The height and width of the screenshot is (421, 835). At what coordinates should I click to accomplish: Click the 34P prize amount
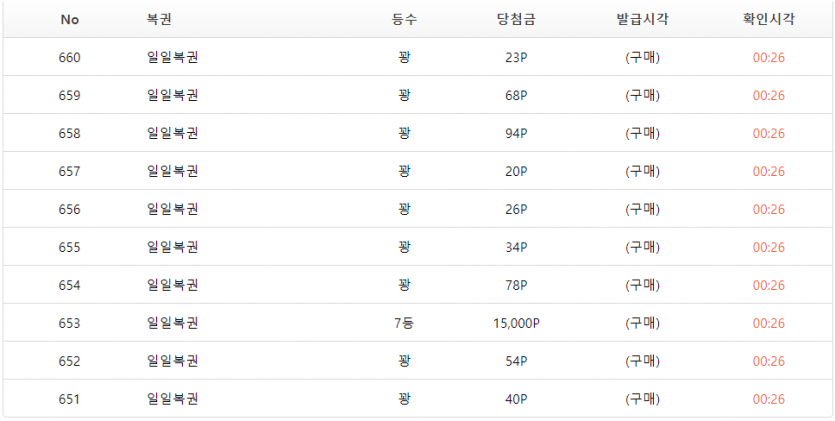click(x=516, y=247)
